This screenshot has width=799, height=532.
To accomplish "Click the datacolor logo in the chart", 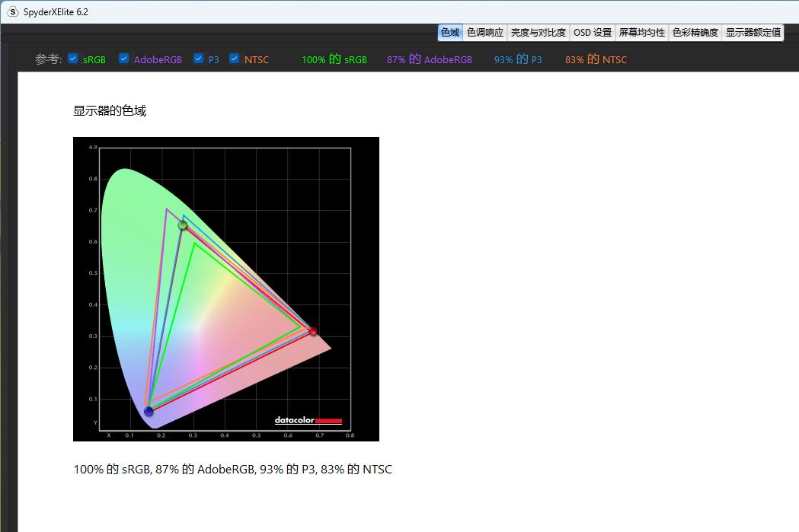I will pyautogui.click(x=308, y=421).
